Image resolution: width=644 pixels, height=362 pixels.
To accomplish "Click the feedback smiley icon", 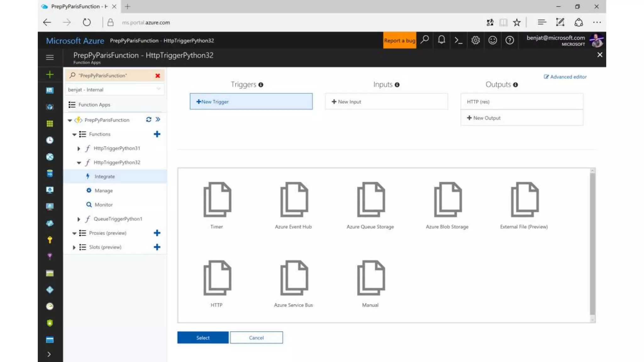I will (x=492, y=40).
